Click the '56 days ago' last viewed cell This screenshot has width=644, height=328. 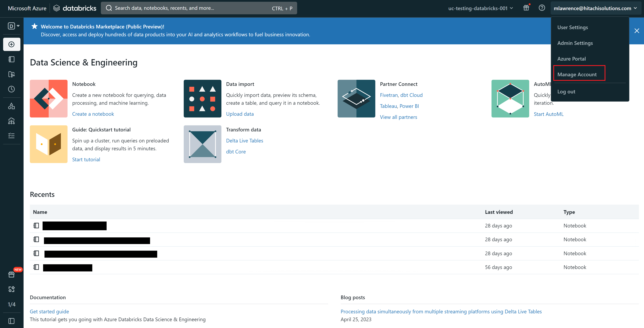coord(498,267)
